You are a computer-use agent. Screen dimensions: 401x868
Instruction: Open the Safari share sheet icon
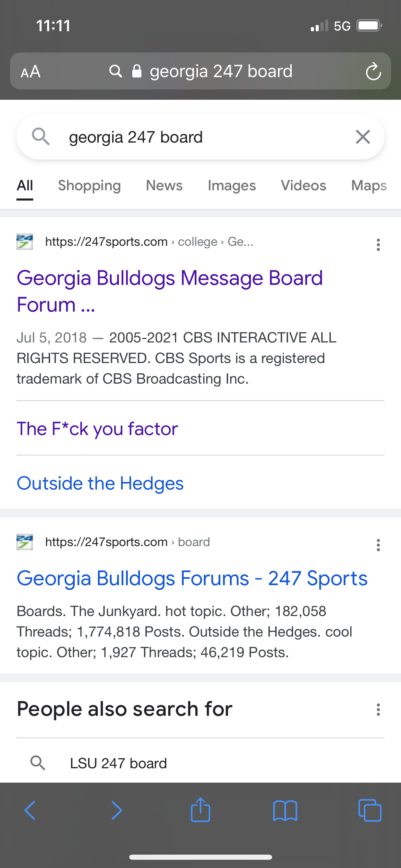pos(200,810)
